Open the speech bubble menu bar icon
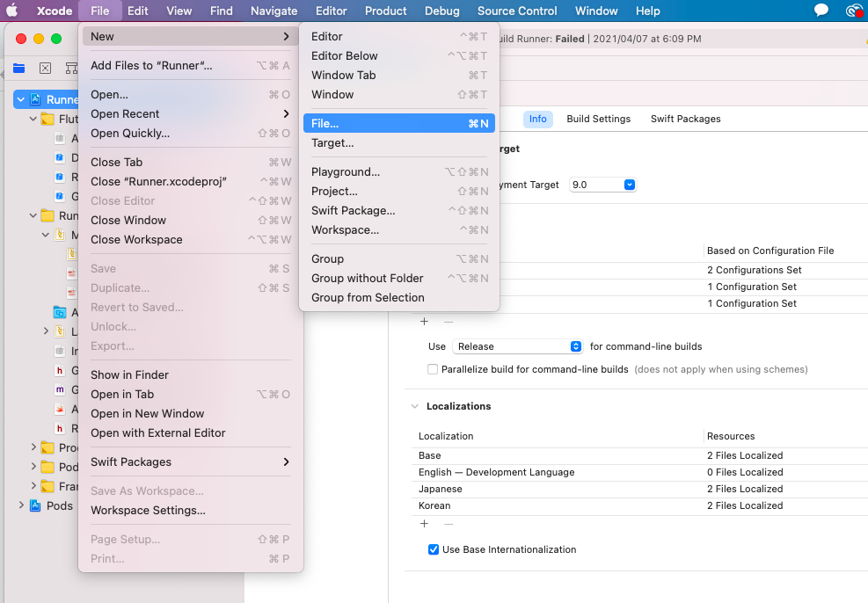Image resolution: width=868 pixels, height=603 pixels. tap(821, 11)
